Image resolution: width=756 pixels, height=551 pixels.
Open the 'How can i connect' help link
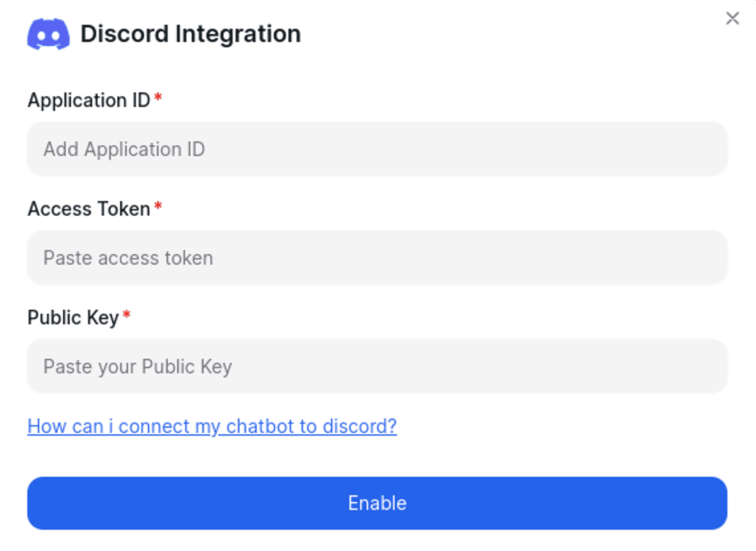(212, 426)
